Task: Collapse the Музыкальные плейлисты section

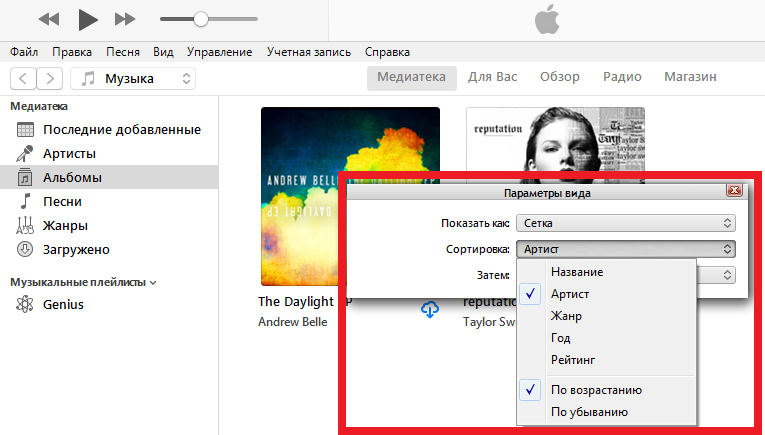Action: click(x=153, y=283)
